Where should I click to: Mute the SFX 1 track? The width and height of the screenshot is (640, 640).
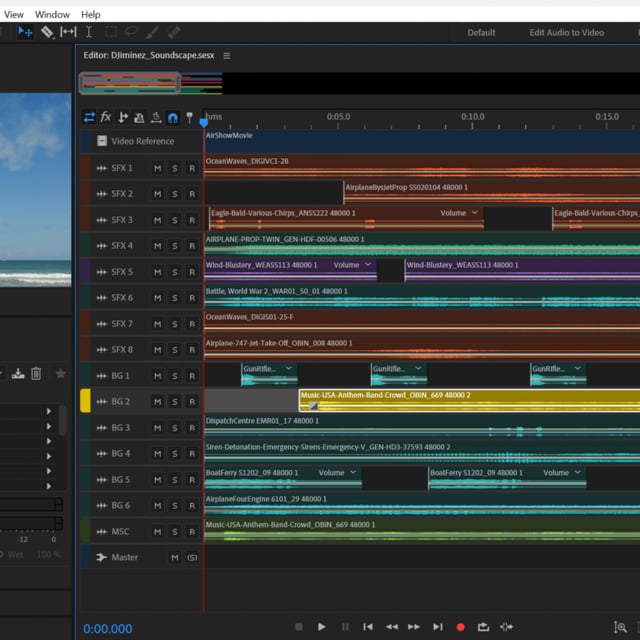(157, 168)
